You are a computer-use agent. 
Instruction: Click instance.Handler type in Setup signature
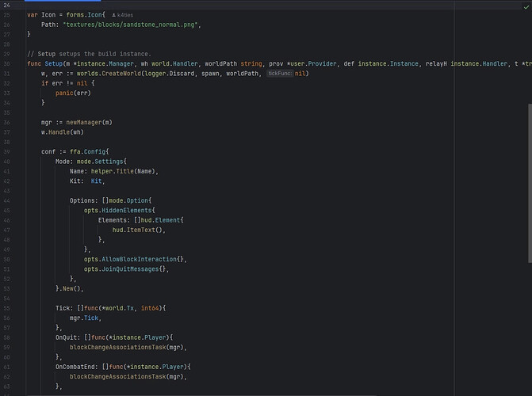479,63
